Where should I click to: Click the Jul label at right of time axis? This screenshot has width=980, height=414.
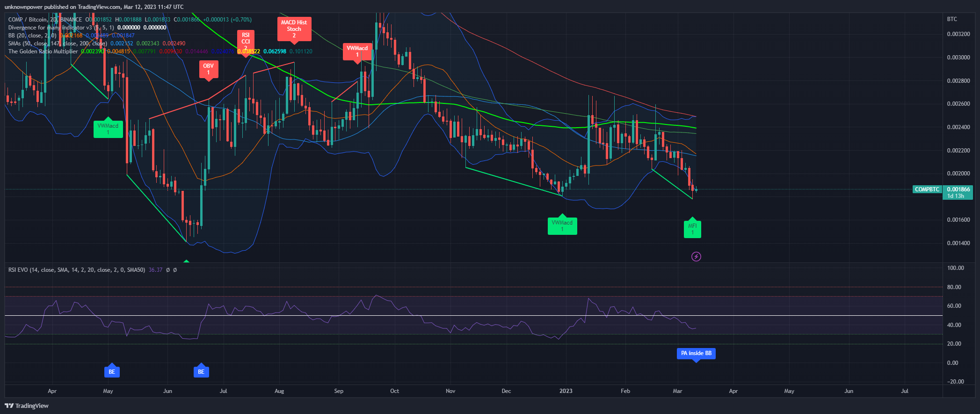click(x=905, y=391)
